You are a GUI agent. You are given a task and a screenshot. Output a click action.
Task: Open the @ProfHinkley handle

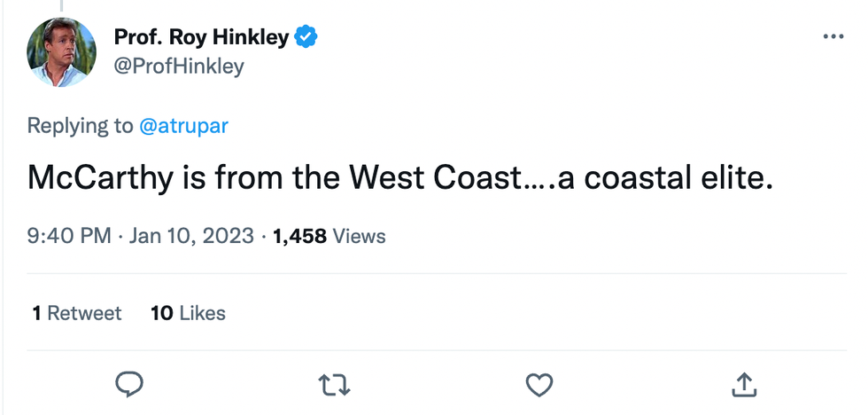[179, 67]
